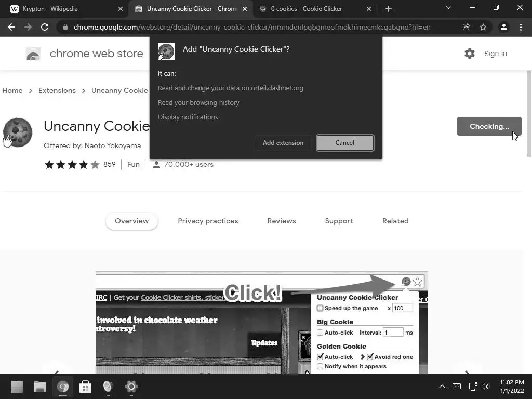Image resolution: width=532 pixels, height=399 pixels.
Task: Click the volume speaker tray icon
Action: [485, 387]
